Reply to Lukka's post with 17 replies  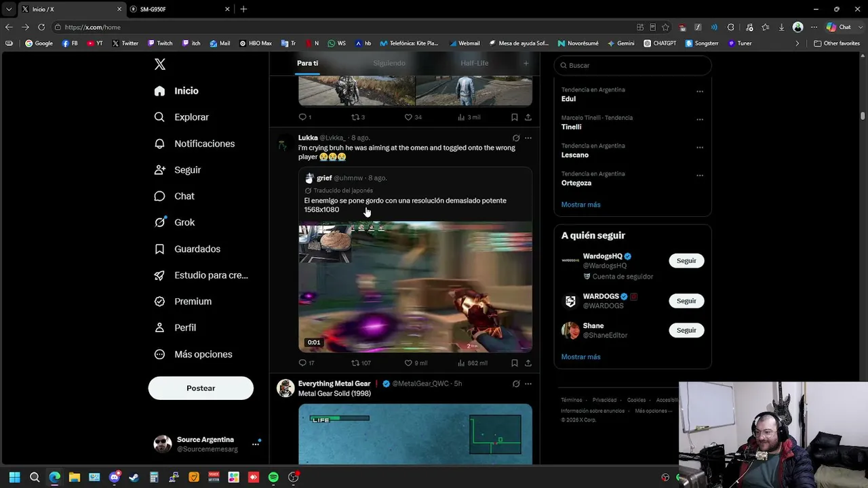[x=307, y=363]
